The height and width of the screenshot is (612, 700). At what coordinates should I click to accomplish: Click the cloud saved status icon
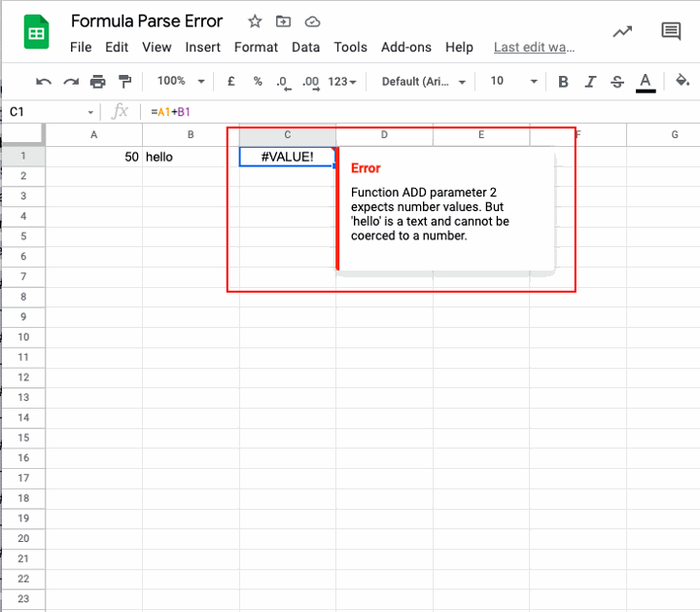coord(312,21)
